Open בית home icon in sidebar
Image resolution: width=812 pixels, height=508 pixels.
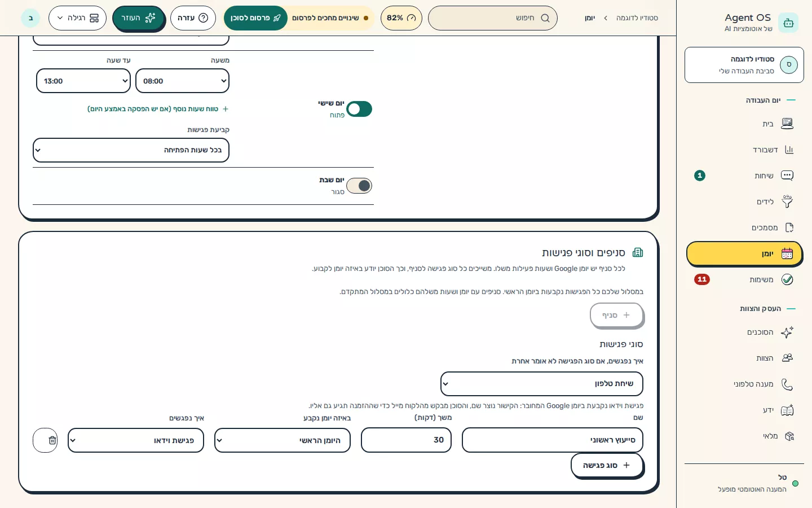click(787, 124)
